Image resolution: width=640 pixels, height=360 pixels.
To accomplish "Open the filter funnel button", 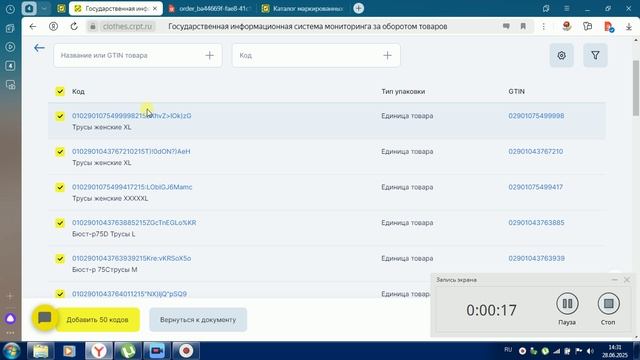I will pos(595,55).
